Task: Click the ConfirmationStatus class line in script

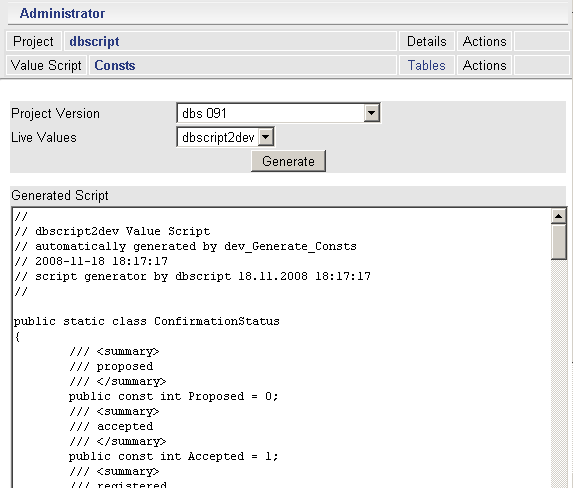Action: tap(147, 321)
